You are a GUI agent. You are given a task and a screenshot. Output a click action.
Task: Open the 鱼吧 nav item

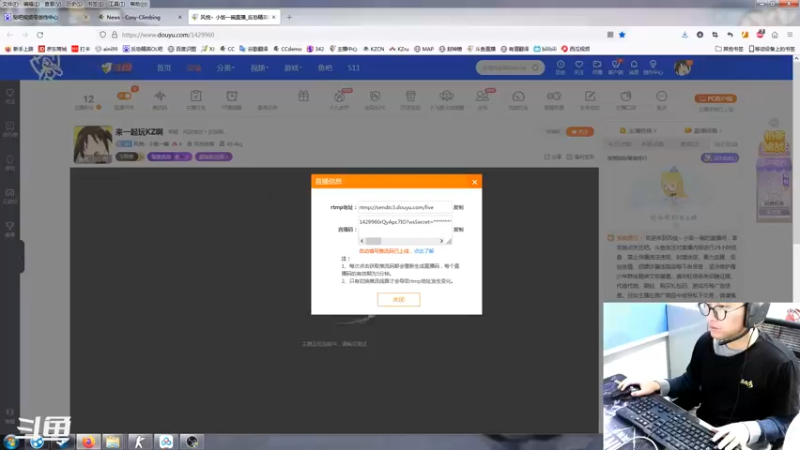click(x=325, y=68)
